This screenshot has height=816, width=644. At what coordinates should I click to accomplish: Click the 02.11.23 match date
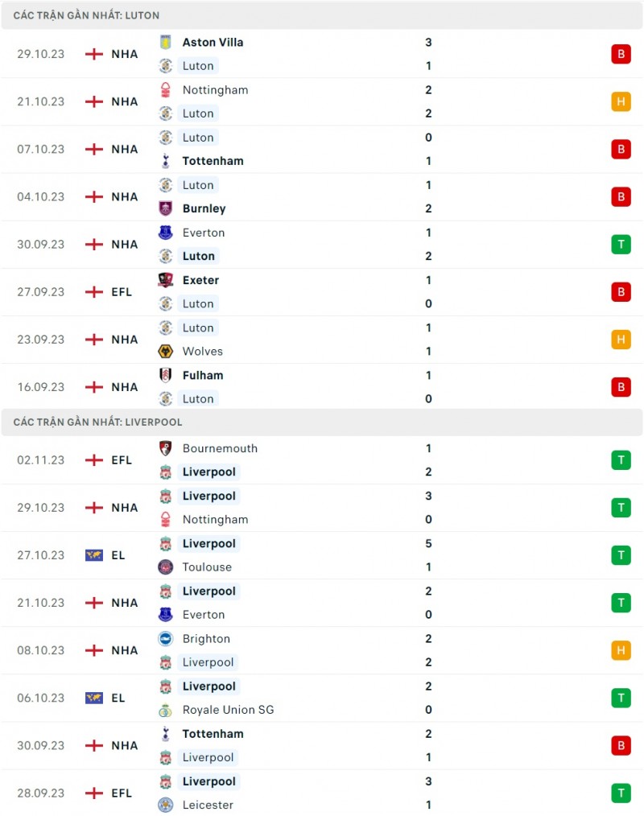point(40,460)
